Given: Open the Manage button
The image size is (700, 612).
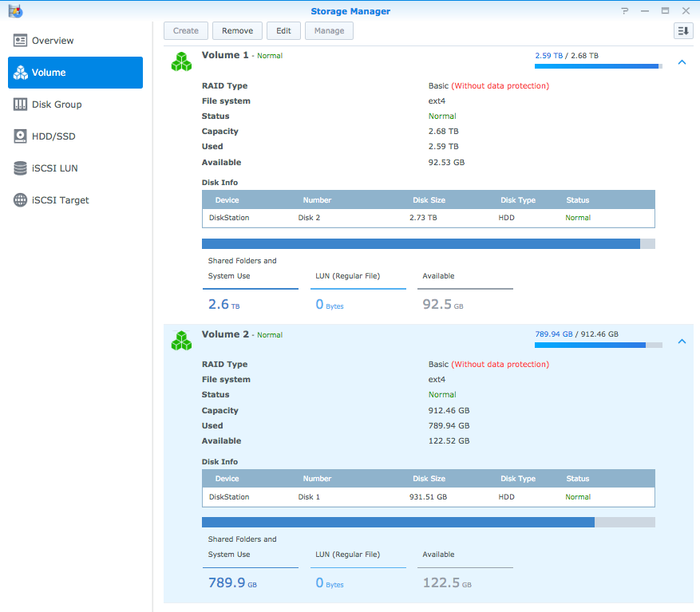Looking at the screenshot, I should (x=329, y=31).
